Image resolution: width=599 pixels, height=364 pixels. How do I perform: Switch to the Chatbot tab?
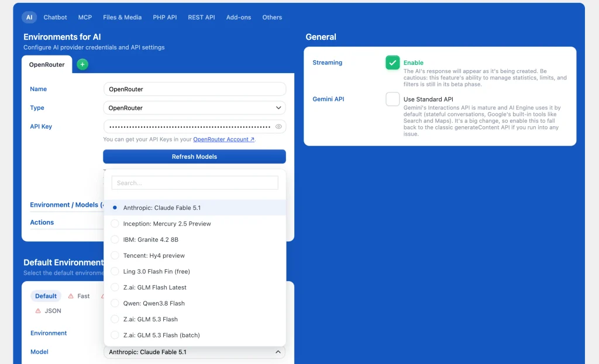55,17
